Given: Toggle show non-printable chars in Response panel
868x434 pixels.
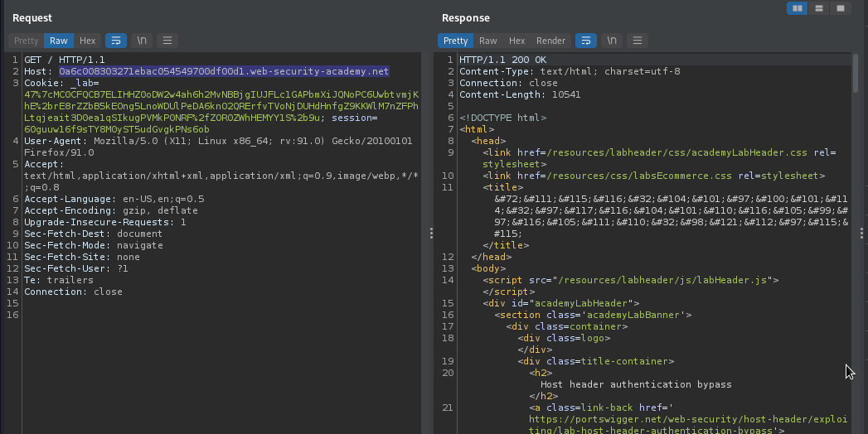Looking at the screenshot, I should [x=612, y=41].
